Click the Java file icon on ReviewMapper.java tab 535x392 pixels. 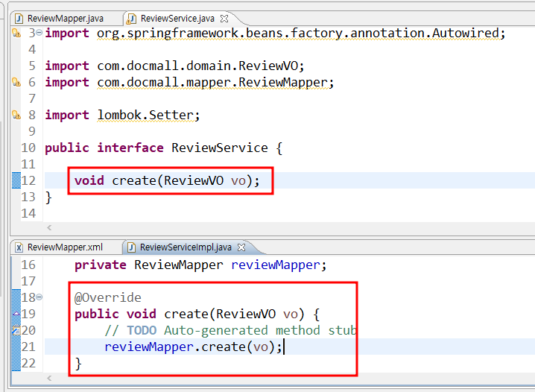[19, 19]
